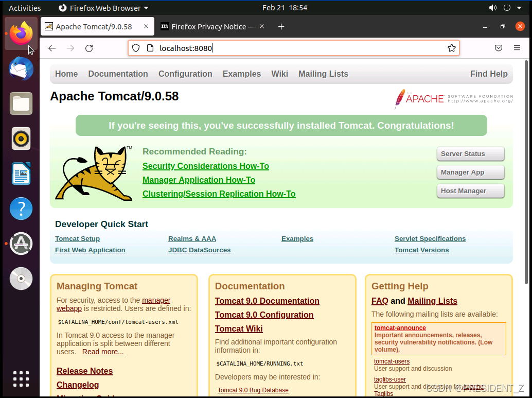Launch Thunderbird mail from the dock
The image size is (532, 398).
[x=21, y=68]
